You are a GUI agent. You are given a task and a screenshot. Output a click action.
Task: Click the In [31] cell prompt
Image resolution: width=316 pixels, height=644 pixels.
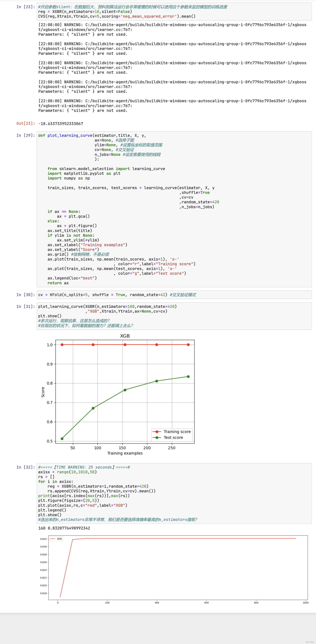click(25, 306)
